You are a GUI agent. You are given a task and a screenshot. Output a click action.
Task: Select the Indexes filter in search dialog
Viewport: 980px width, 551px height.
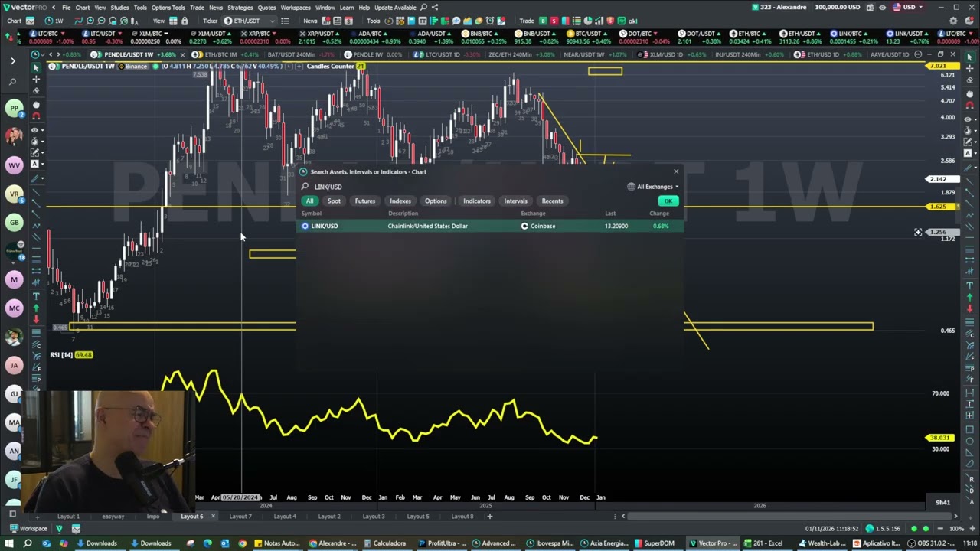[400, 201]
